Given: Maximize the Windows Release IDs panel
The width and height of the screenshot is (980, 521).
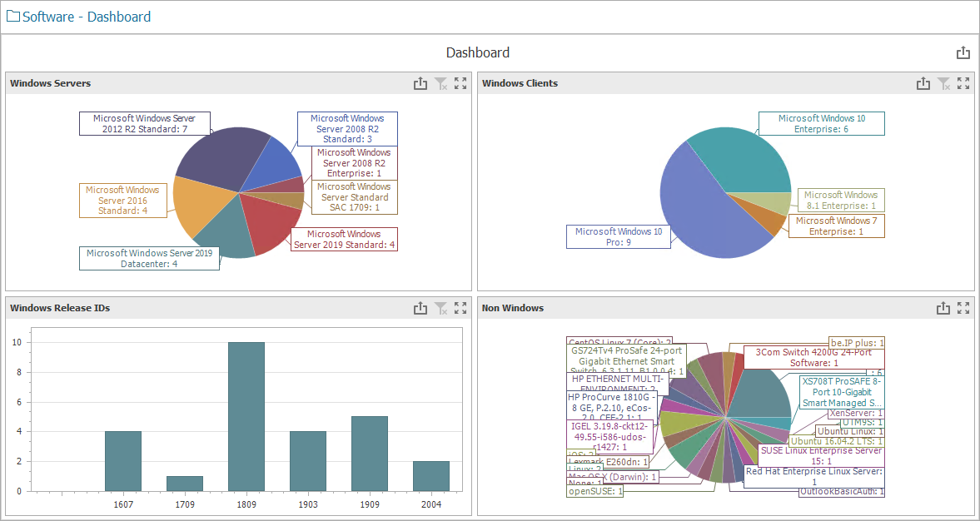Looking at the screenshot, I should pos(460,307).
